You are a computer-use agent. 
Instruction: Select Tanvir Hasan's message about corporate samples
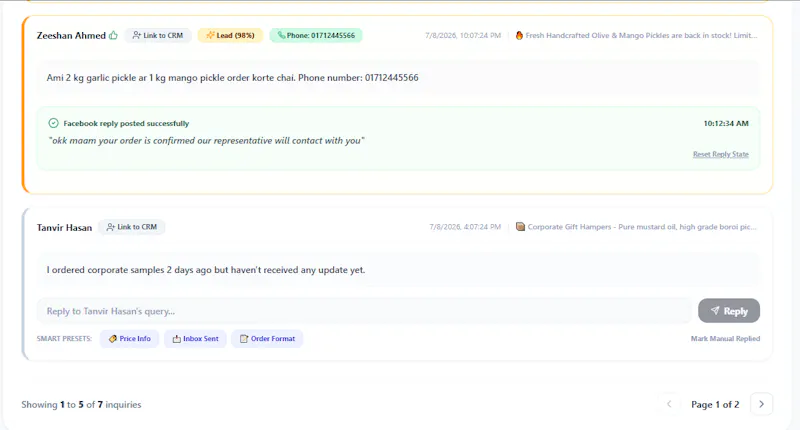click(x=206, y=270)
